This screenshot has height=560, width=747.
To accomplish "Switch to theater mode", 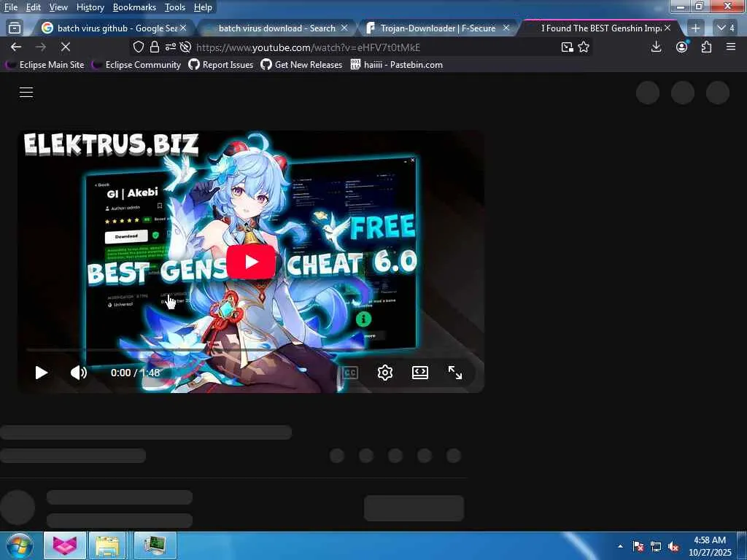I will tap(419, 373).
